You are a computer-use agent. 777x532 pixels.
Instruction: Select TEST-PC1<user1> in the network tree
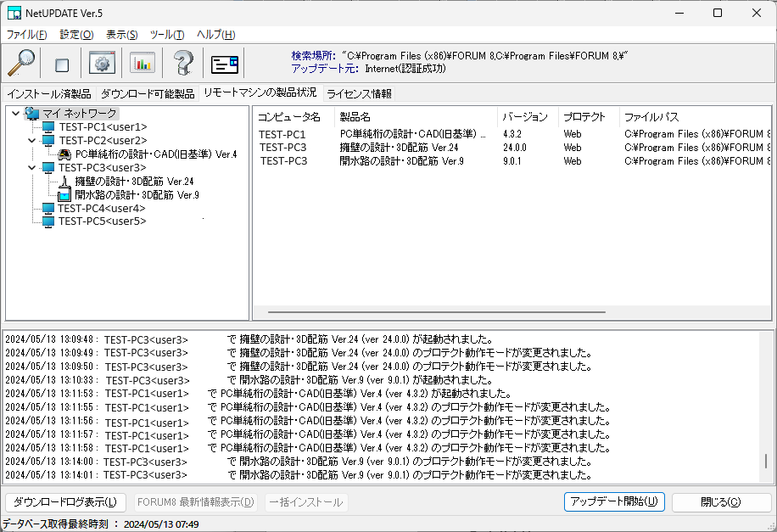[103, 127]
